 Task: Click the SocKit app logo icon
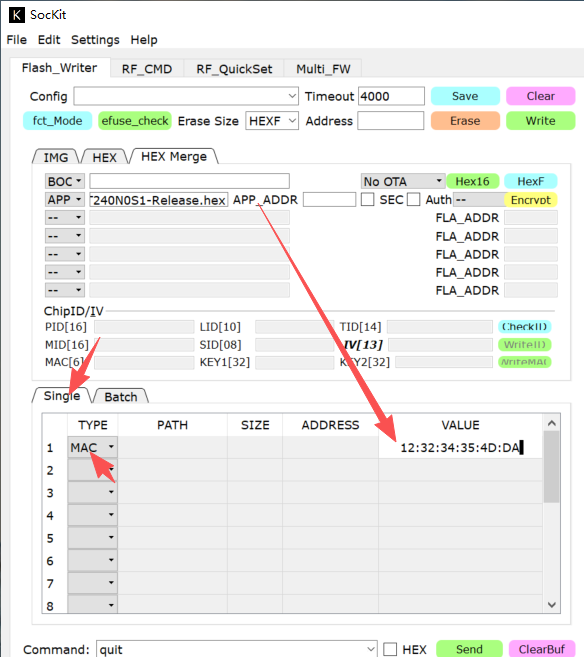(16, 15)
